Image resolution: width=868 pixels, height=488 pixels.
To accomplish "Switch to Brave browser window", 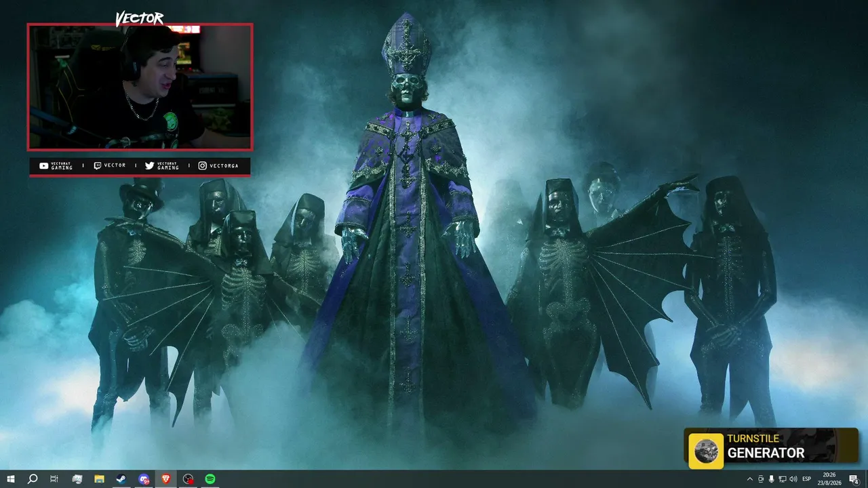I will (166, 479).
